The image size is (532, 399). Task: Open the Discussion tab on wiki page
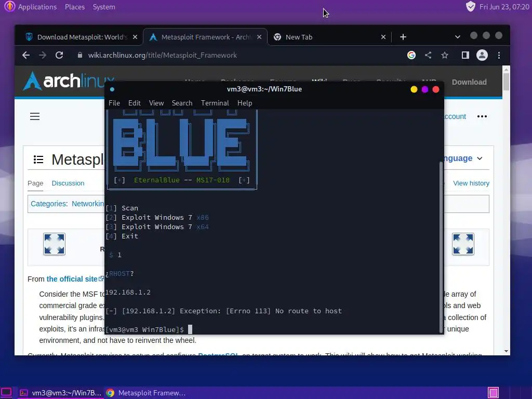pyautogui.click(x=68, y=183)
